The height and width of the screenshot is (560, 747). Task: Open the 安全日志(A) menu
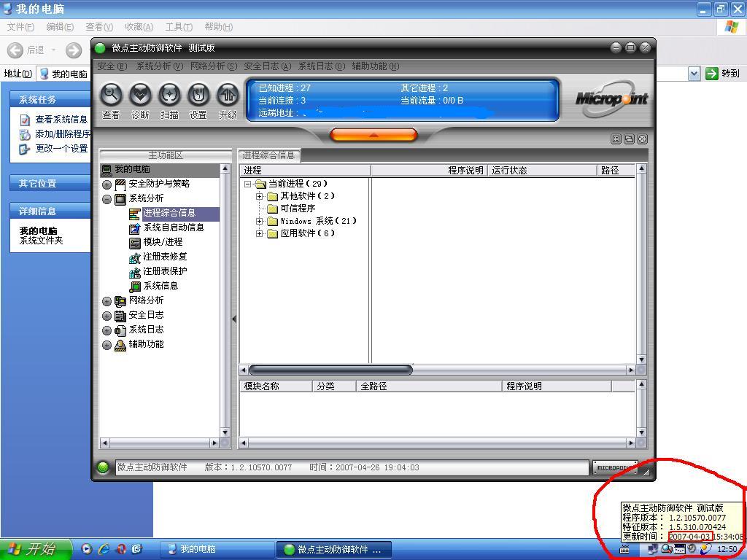point(267,66)
